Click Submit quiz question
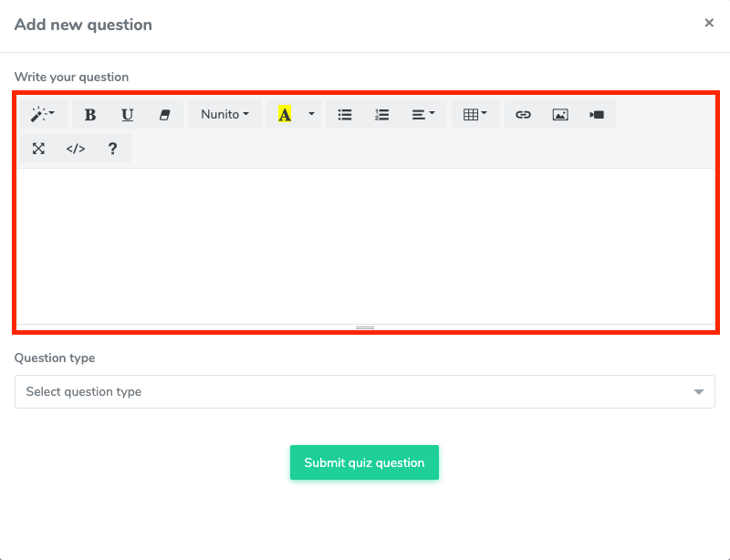The height and width of the screenshot is (560, 730). pyautogui.click(x=364, y=462)
